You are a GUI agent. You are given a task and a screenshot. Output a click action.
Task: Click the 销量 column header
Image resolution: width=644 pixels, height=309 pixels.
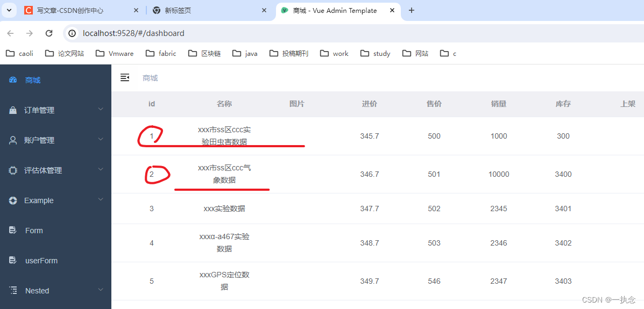[x=499, y=104]
